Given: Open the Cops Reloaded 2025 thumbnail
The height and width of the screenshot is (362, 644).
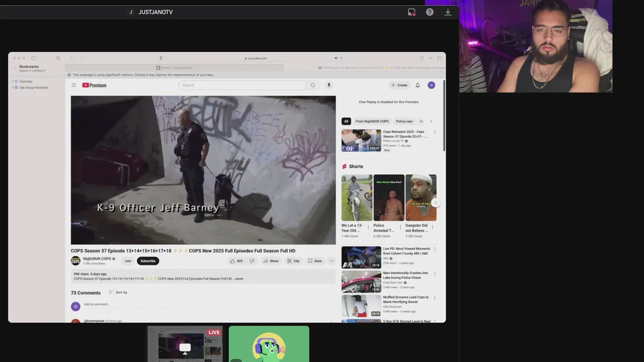Looking at the screenshot, I should click(x=361, y=140).
